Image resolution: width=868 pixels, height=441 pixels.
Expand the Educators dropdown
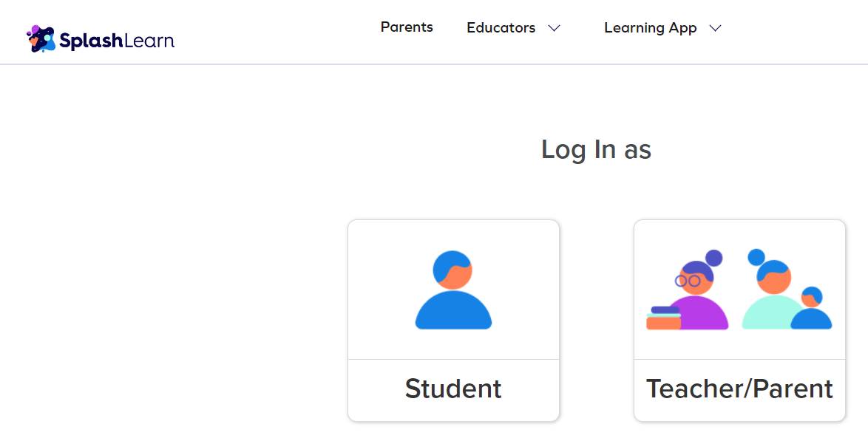point(501,28)
